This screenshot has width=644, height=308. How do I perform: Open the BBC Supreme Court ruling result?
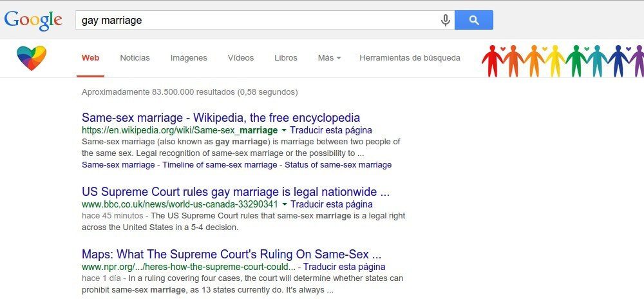click(x=236, y=192)
